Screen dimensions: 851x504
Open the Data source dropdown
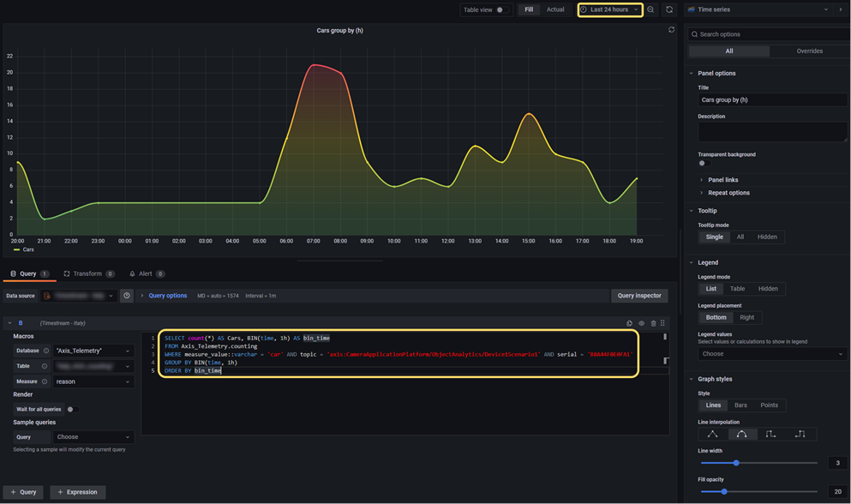pos(79,296)
